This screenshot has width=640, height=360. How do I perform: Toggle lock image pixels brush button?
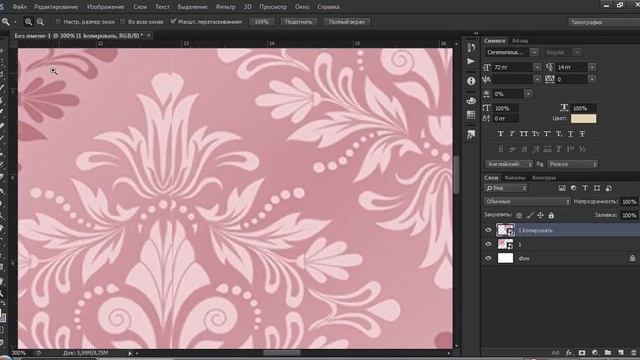pos(530,215)
